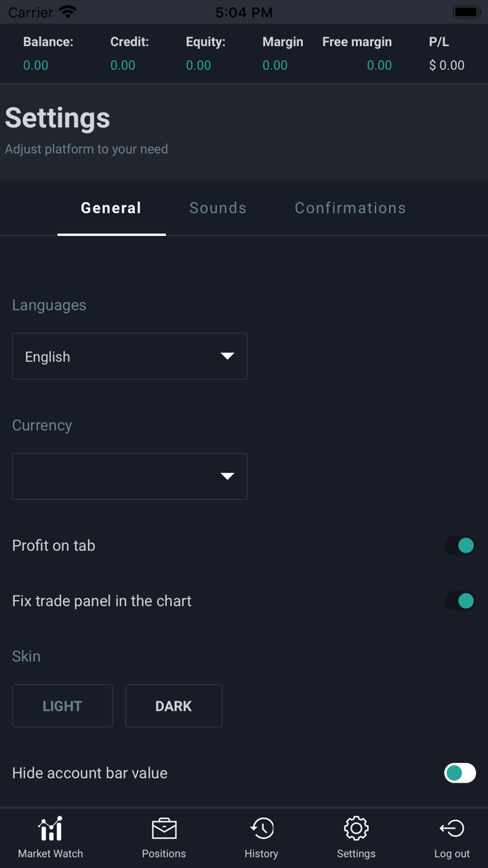Select the LIGHT skin button

pyautogui.click(x=62, y=706)
